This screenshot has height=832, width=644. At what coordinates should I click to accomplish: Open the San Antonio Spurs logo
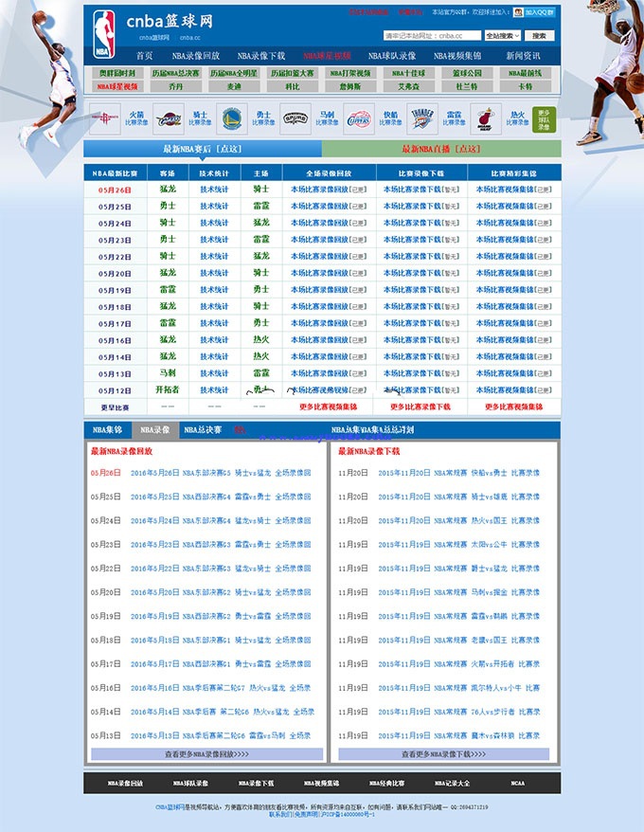pos(295,118)
